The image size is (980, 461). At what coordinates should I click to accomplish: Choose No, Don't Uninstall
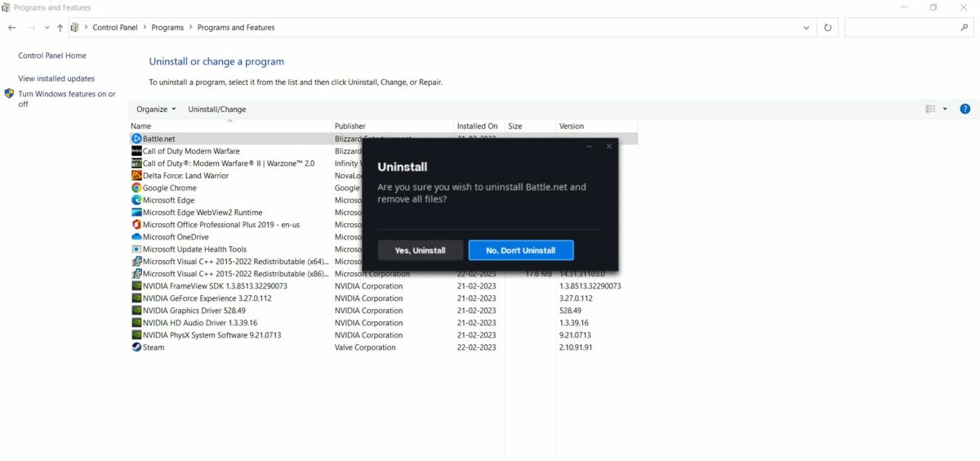pos(521,250)
